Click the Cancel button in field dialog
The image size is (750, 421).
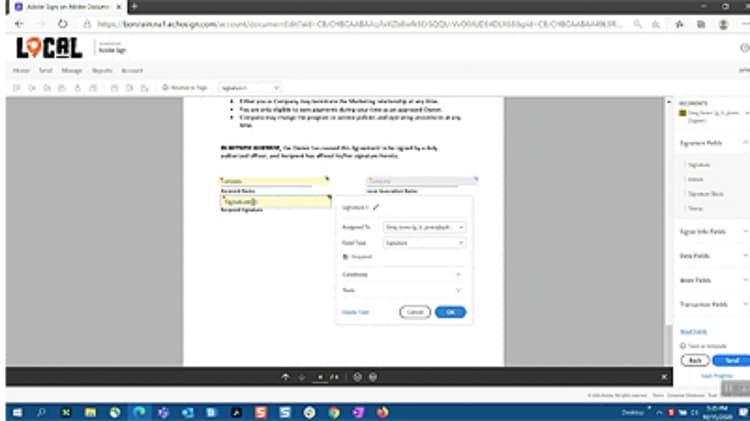click(x=415, y=312)
